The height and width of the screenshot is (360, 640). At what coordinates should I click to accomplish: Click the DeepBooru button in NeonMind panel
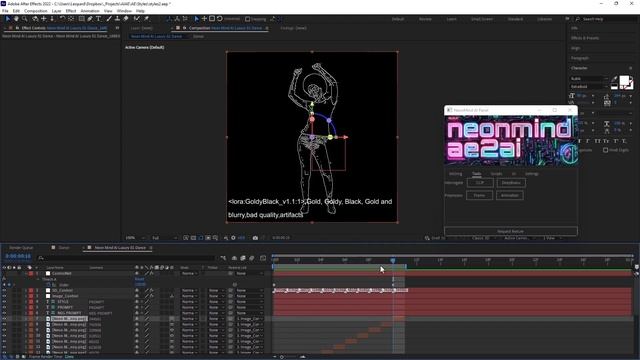coord(511,183)
